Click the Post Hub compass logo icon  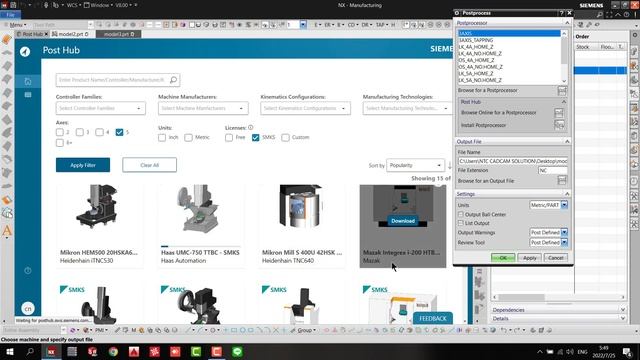pyautogui.click(x=25, y=51)
